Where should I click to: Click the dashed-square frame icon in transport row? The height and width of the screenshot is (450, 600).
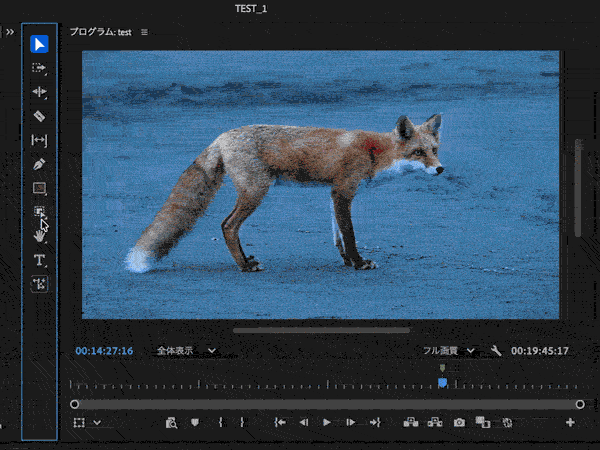click(79, 422)
